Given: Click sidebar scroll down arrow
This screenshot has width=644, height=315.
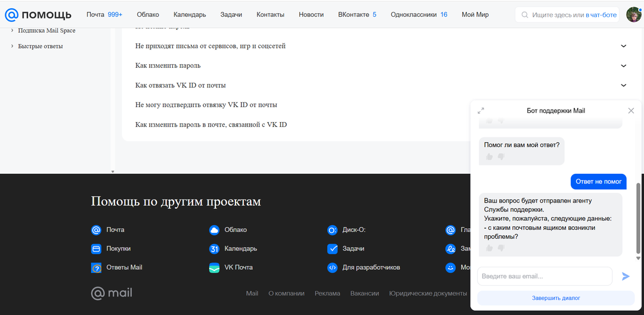Looking at the screenshot, I should click(x=113, y=171).
